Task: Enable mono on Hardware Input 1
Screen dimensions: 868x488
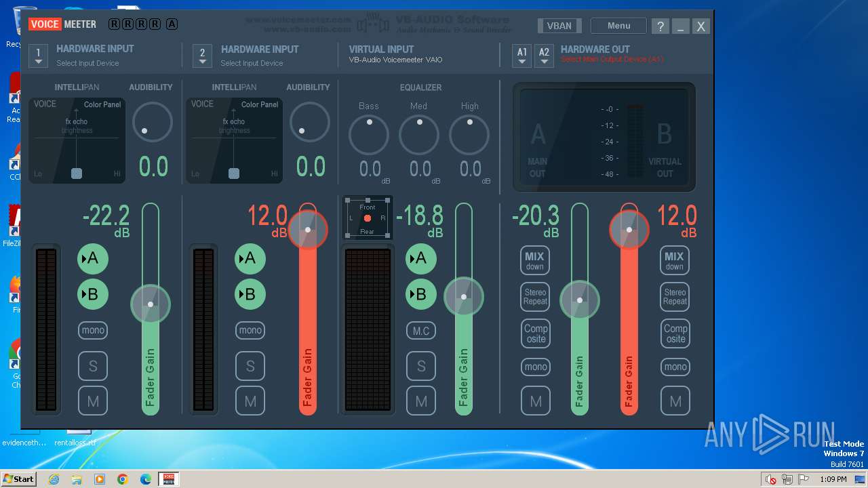Action: 93,330
